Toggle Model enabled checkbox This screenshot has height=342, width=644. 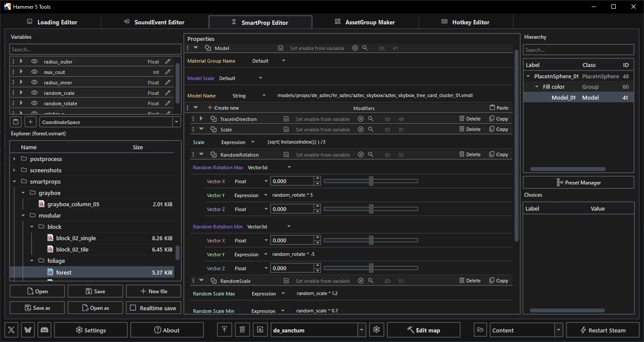[x=281, y=48]
